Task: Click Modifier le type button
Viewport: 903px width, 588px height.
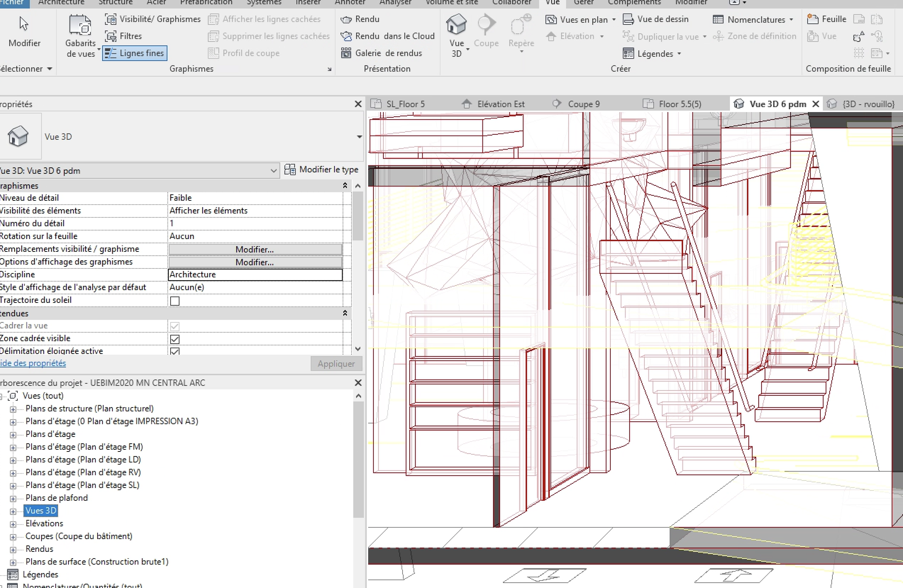Action: point(321,170)
